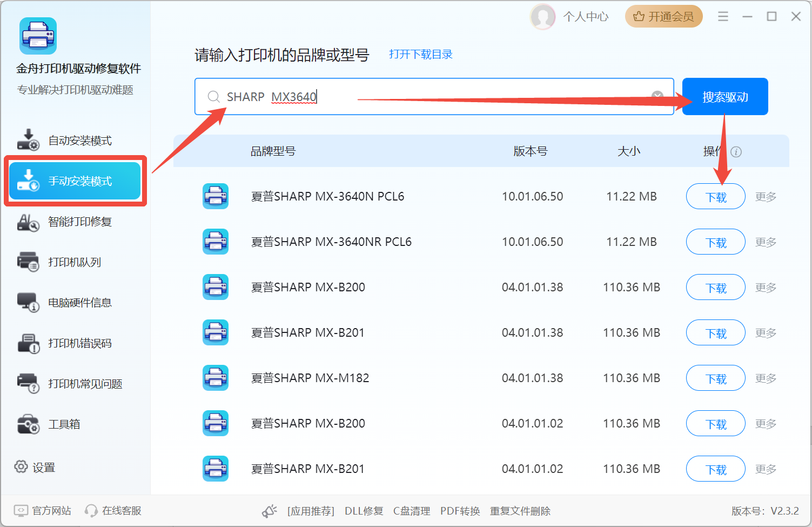Click 更多 for MX-3640N PCL6
This screenshot has width=812, height=527.
coord(766,197)
